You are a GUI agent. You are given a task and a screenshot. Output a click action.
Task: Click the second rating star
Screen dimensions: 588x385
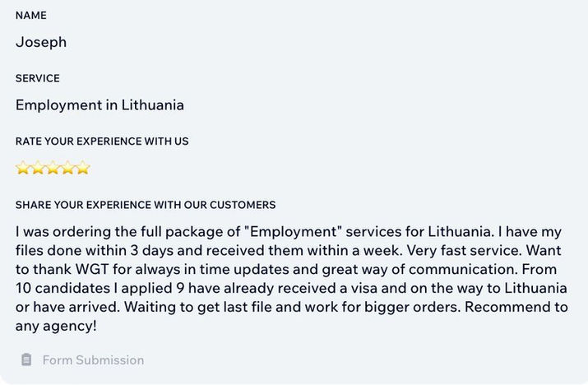[38, 169]
